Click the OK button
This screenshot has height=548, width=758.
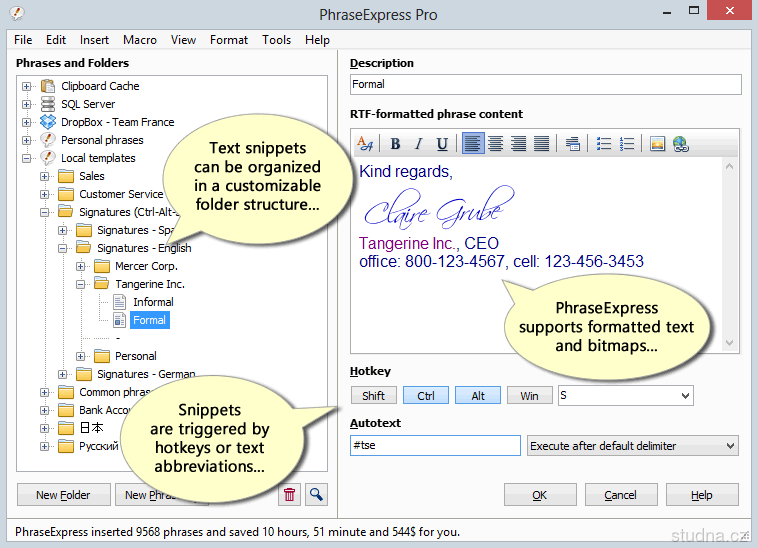pos(540,495)
